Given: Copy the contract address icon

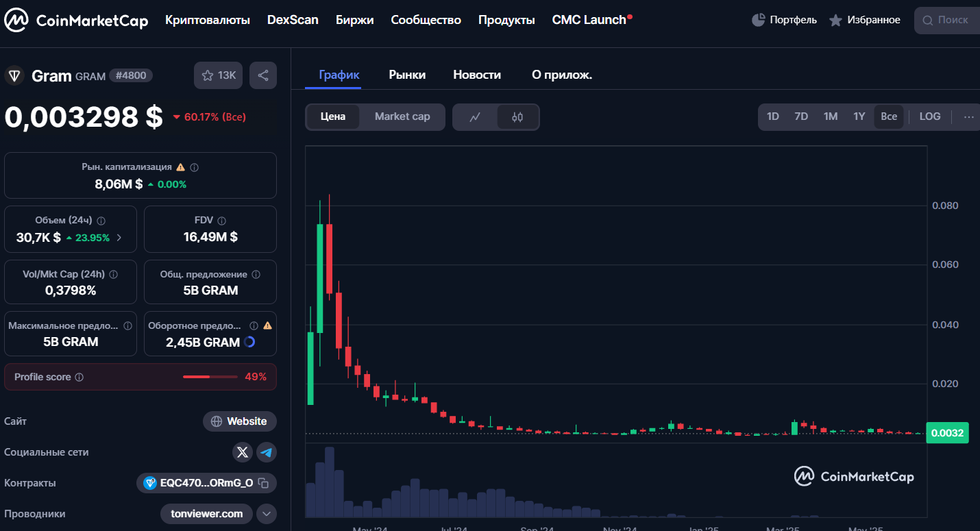Looking at the screenshot, I should (263, 483).
